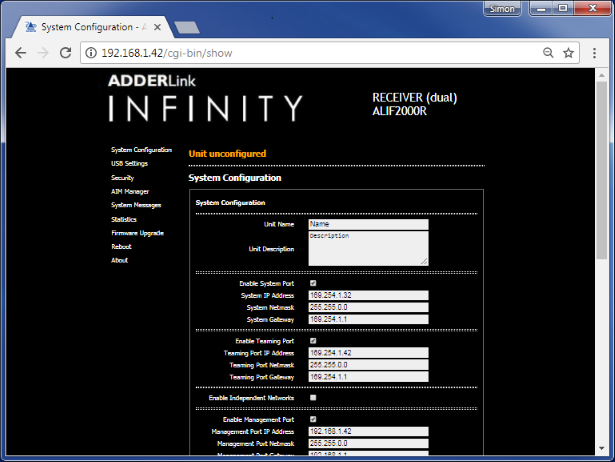Click the page scrollbar up arrow

coord(602,75)
